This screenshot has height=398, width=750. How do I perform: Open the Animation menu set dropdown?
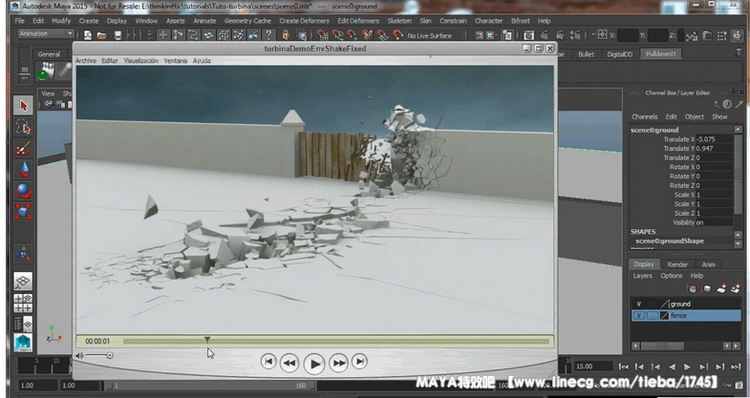pos(46,34)
